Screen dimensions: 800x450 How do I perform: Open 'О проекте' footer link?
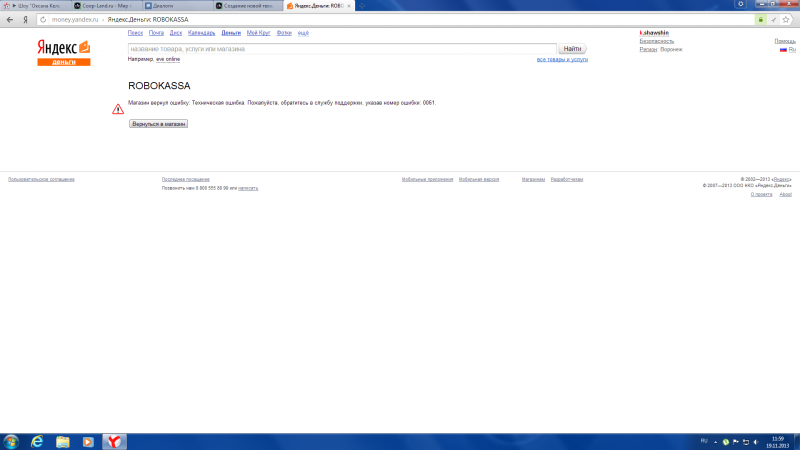[761, 194]
